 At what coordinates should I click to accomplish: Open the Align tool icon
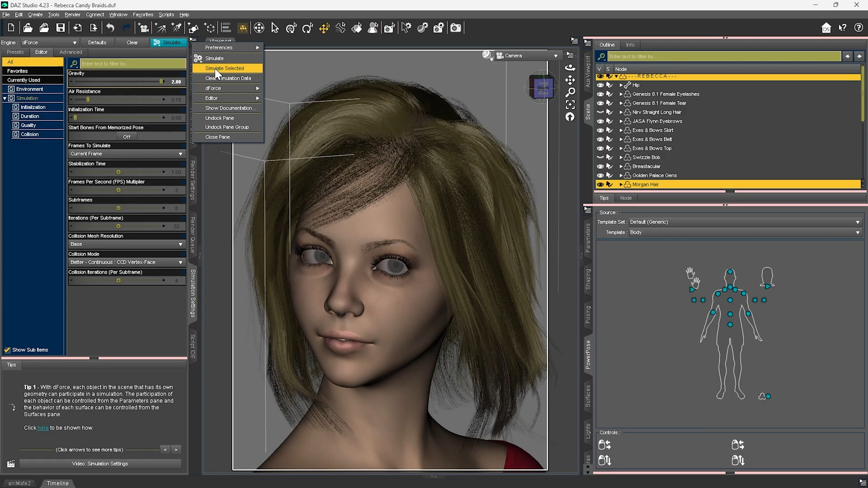(226, 28)
